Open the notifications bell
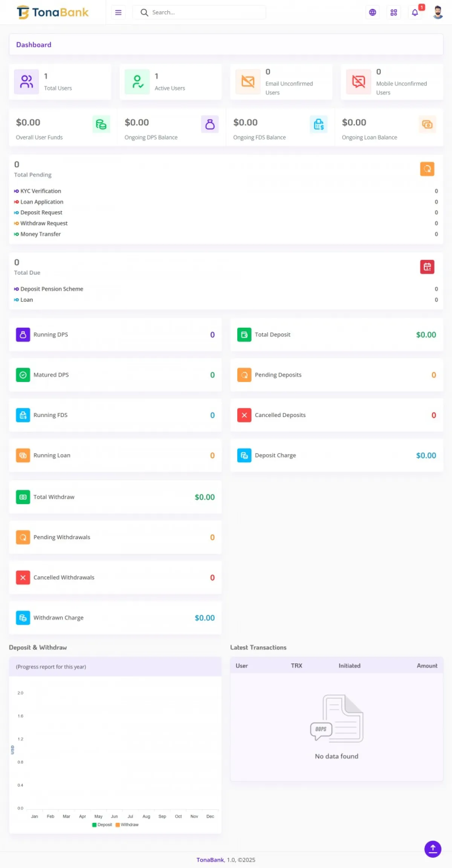This screenshot has width=452, height=868. tap(415, 12)
